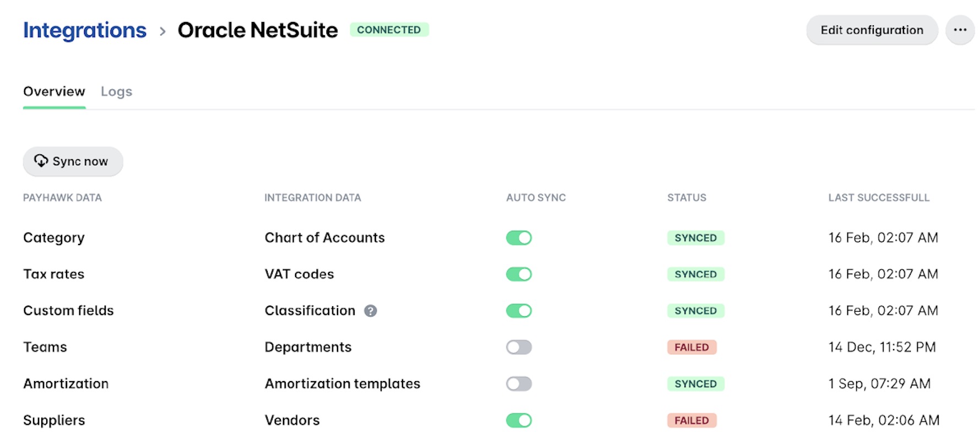Click the Oracle NetSuite page title
The height and width of the screenshot is (445, 980).
tap(258, 30)
